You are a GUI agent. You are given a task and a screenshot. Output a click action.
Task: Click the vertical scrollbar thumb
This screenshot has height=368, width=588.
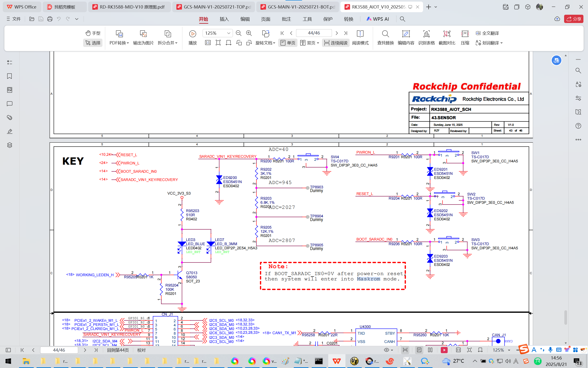566,317
